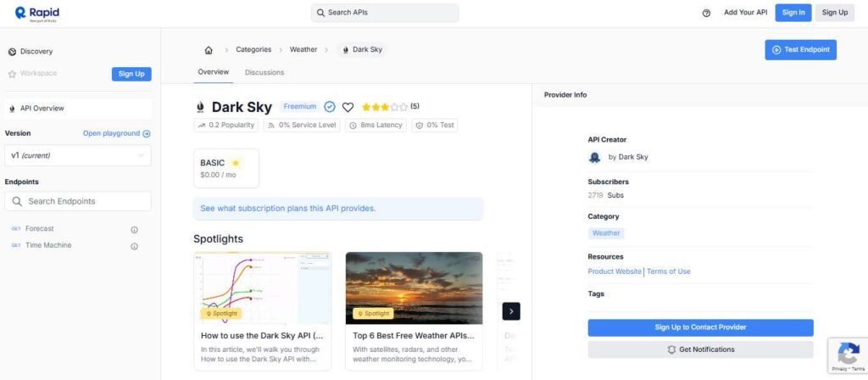Click the Workspace star icon
The image size is (868, 380).
[x=12, y=74]
